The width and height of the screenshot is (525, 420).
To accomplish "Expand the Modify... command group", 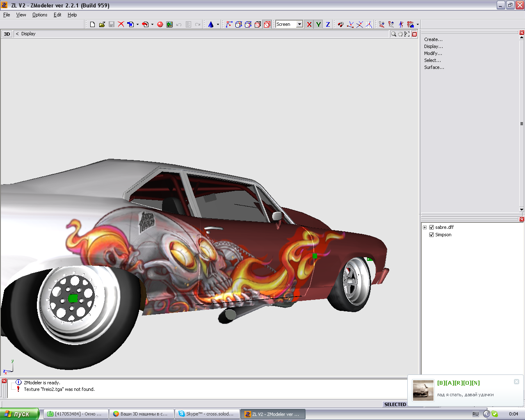I will pos(433,53).
